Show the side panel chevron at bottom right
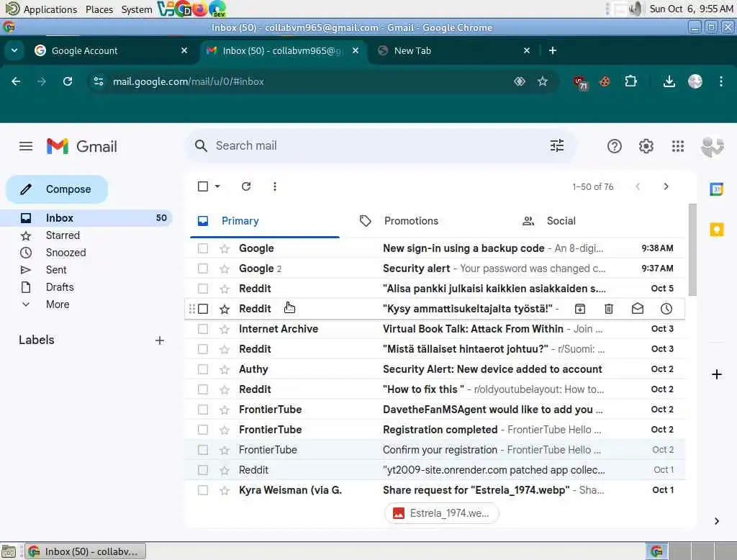 click(716, 521)
